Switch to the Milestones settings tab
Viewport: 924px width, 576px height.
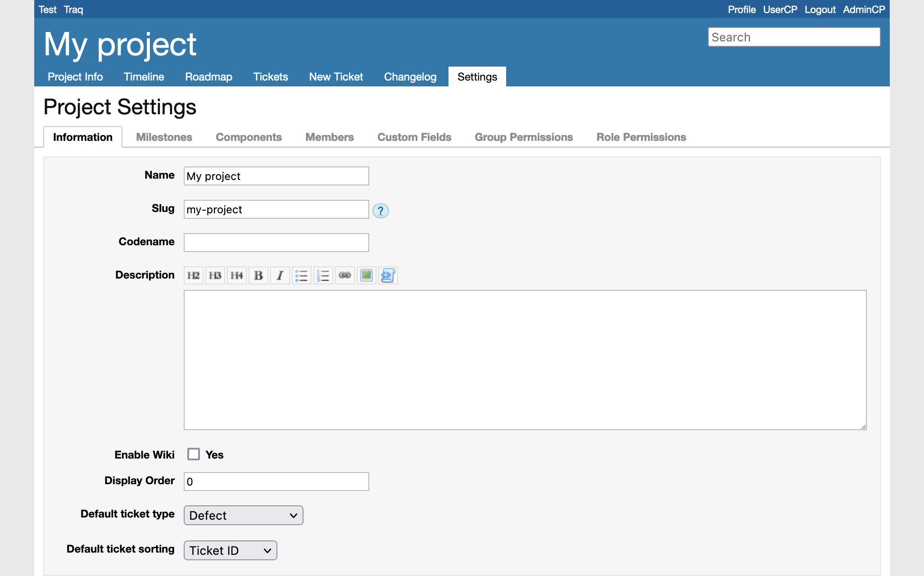[x=164, y=137]
